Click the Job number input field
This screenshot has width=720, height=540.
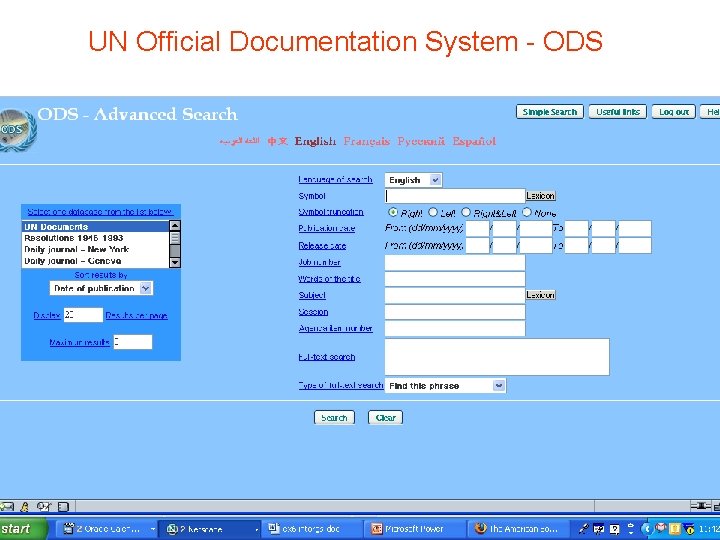(x=455, y=262)
